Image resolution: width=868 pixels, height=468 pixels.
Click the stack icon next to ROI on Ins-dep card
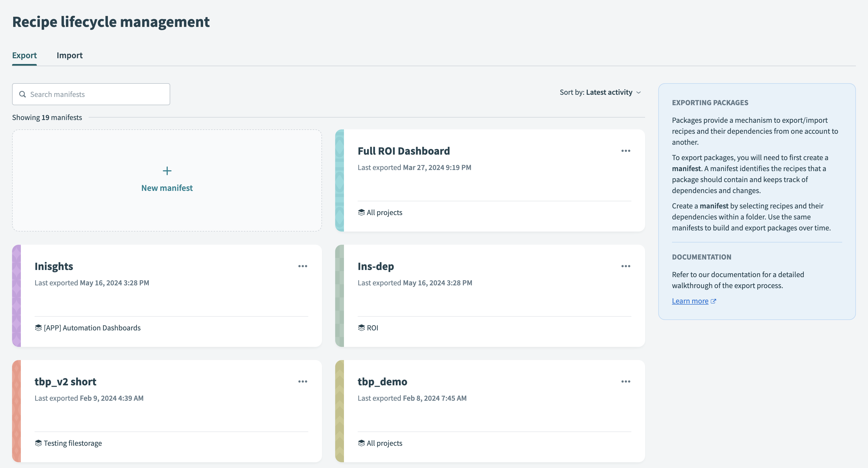tap(361, 327)
